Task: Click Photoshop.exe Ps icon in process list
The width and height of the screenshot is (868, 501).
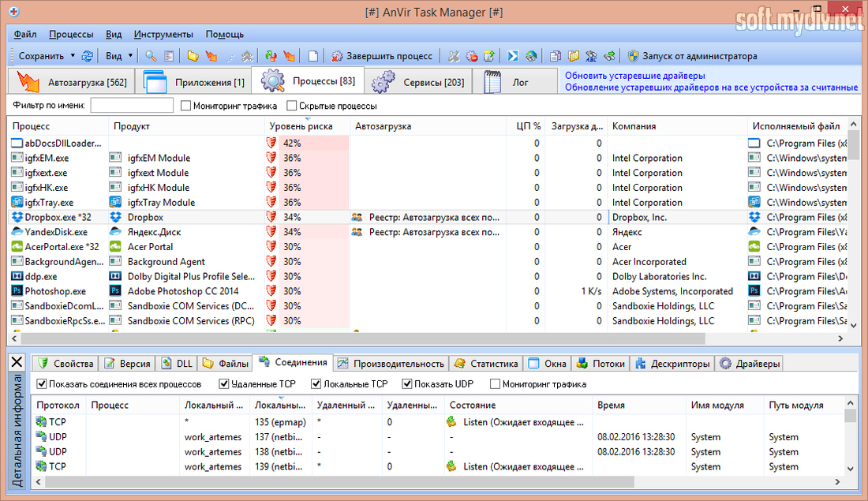Action: (17, 290)
